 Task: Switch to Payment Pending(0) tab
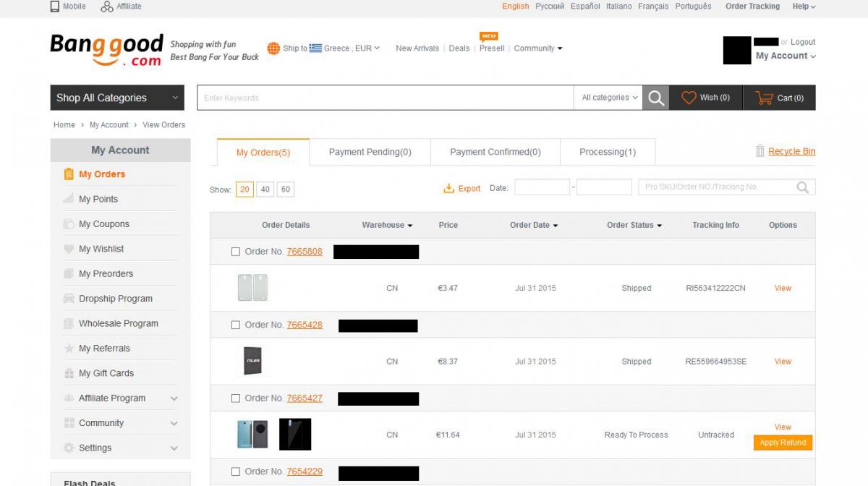pyautogui.click(x=370, y=152)
